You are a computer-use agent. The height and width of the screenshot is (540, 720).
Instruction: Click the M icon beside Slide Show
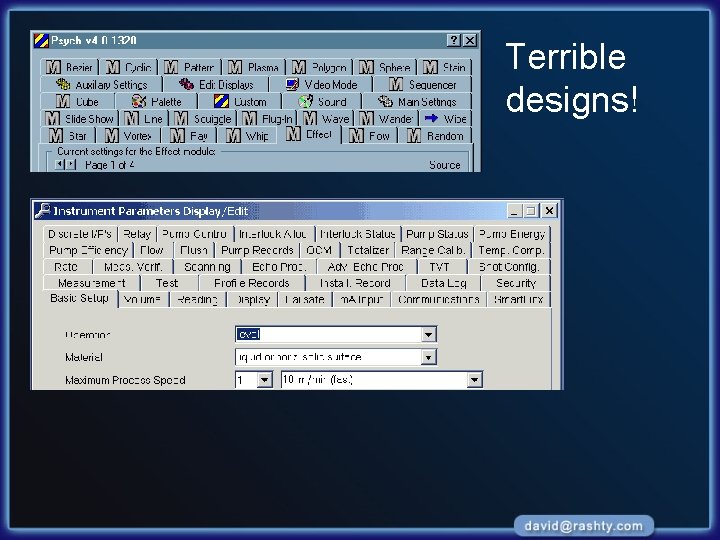click(x=52, y=118)
